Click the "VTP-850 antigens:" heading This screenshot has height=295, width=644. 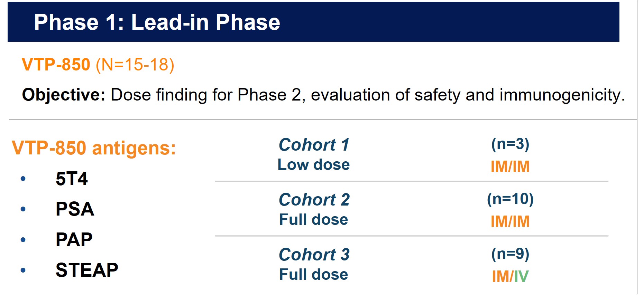coord(94,148)
